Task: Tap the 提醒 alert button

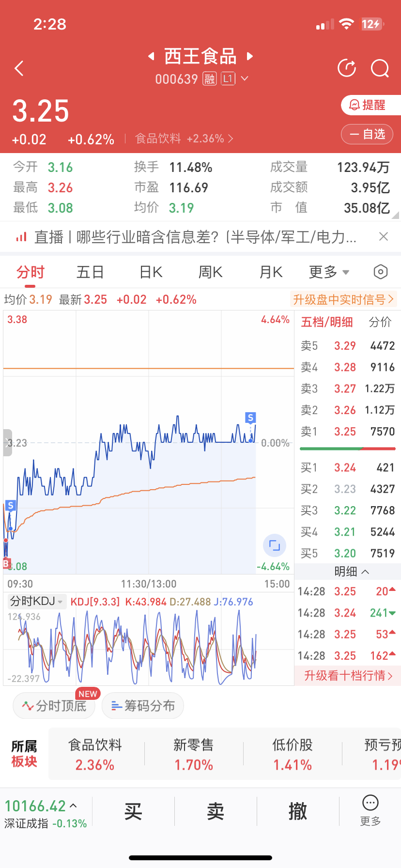Action: tap(370, 105)
